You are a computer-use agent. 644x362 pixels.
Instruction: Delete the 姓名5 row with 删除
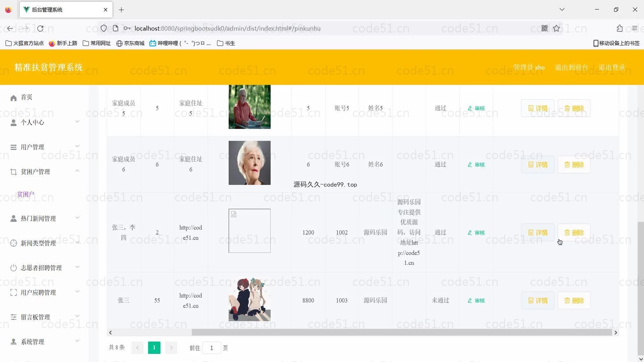(x=574, y=108)
